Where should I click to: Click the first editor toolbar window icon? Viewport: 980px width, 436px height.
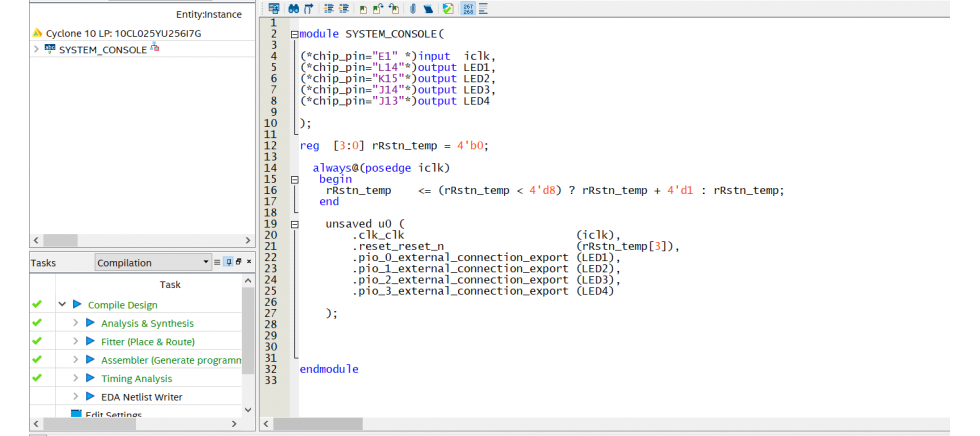[273, 8]
